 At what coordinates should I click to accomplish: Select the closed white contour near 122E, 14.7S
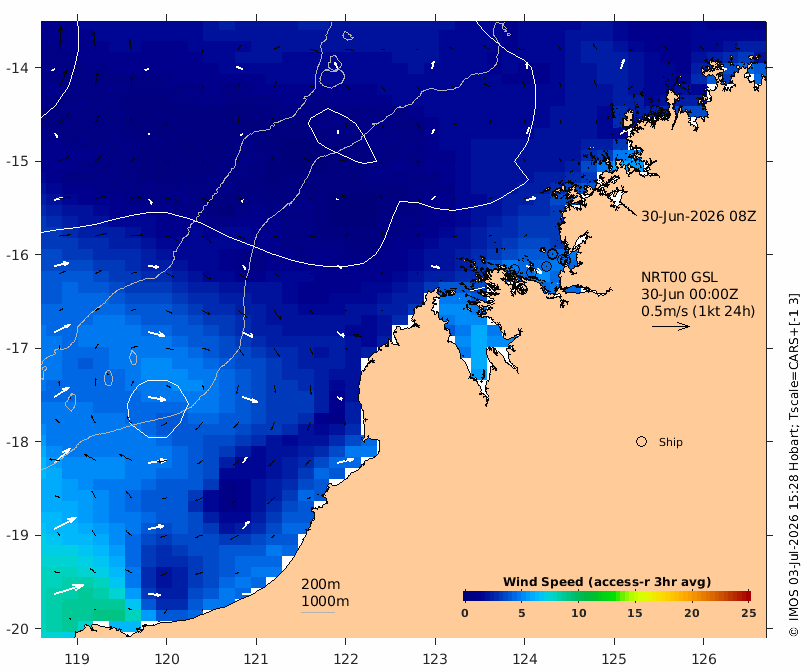click(x=342, y=136)
